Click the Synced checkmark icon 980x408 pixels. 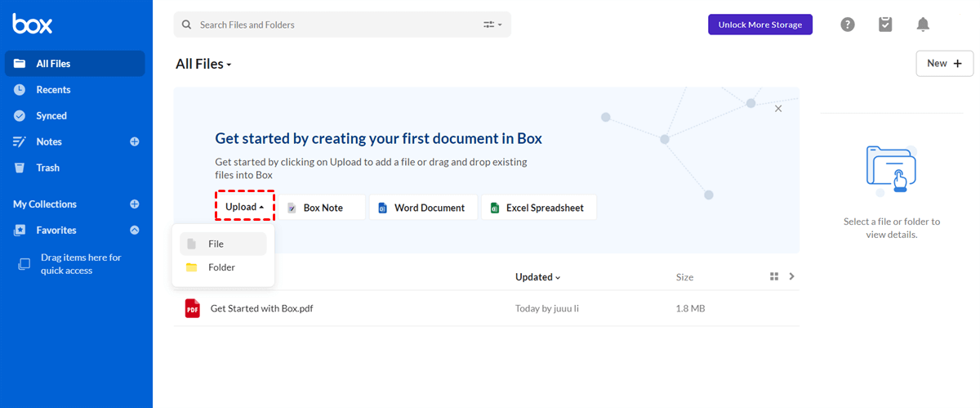20,116
